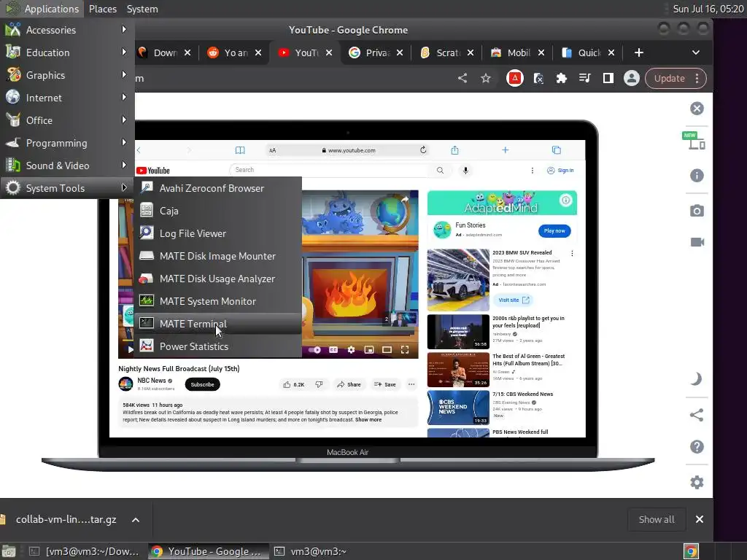
Task: Click Visit site on BMW ad
Action: [x=513, y=300]
